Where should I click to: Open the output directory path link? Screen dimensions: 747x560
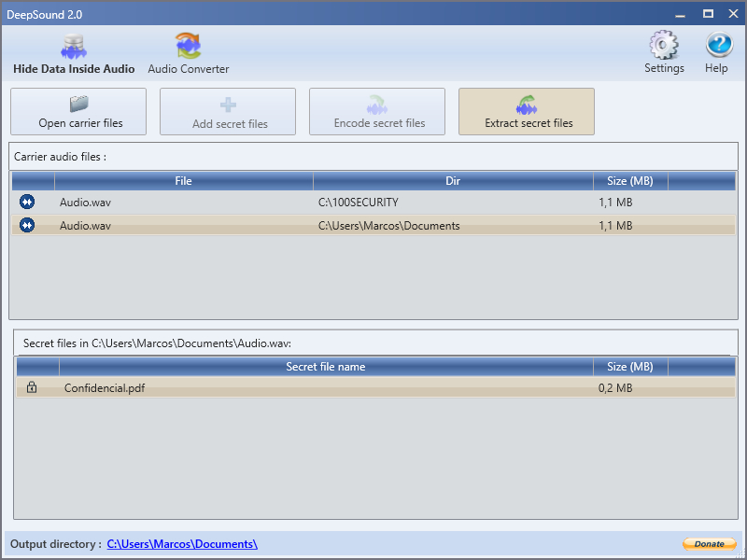182,544
